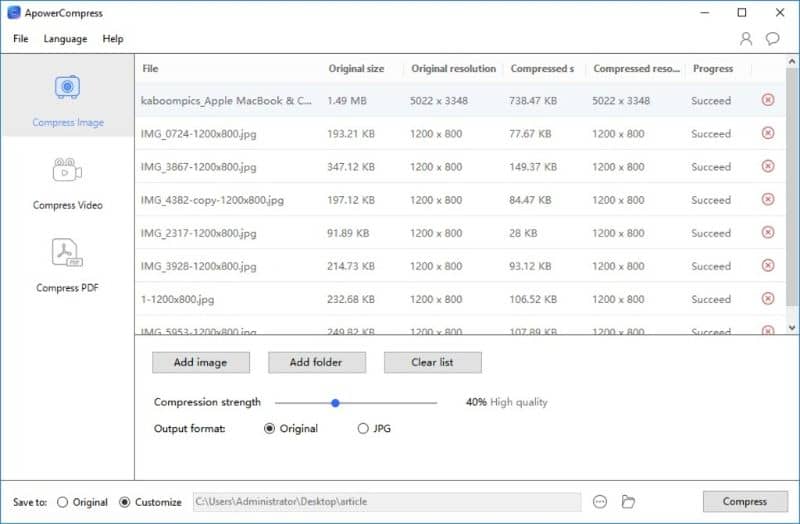The image size is (800, 524).
Task: Sort by Original resolution column header
Action: [454, 68]
